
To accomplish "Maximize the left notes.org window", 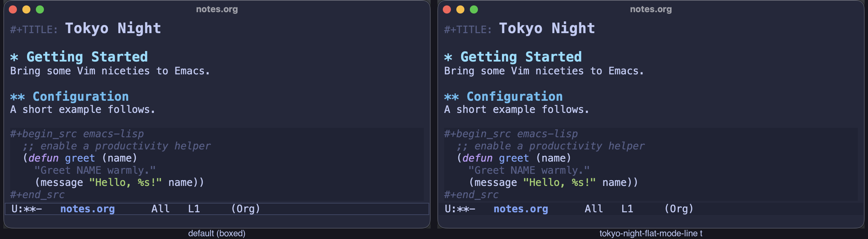I will [x=40, y=9].
